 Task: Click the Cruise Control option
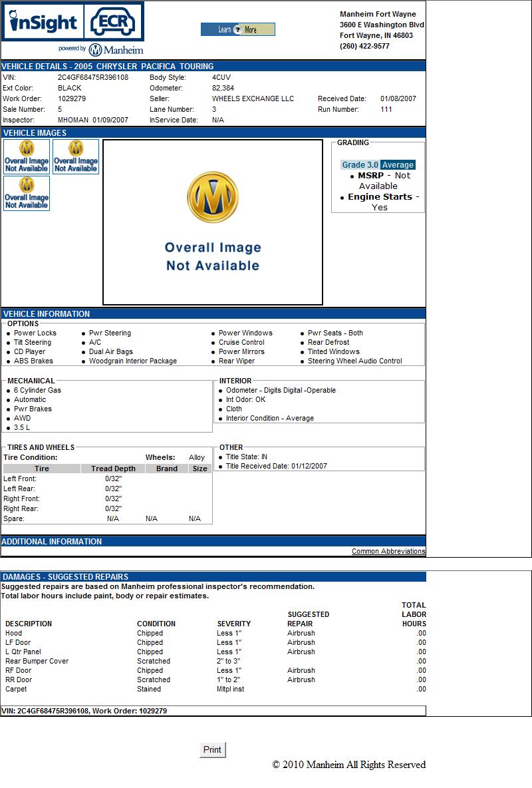[241, 342]
